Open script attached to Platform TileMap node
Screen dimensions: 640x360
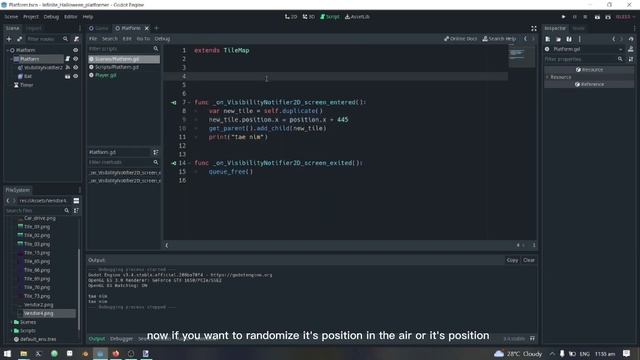click(68, 59)
